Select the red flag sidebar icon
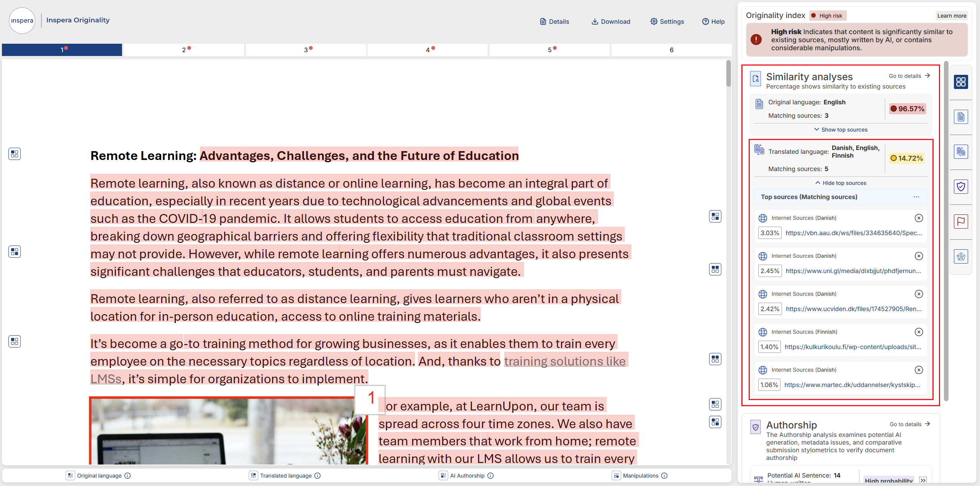This screenshot has height=486, width=980. (x=961, y=221)
